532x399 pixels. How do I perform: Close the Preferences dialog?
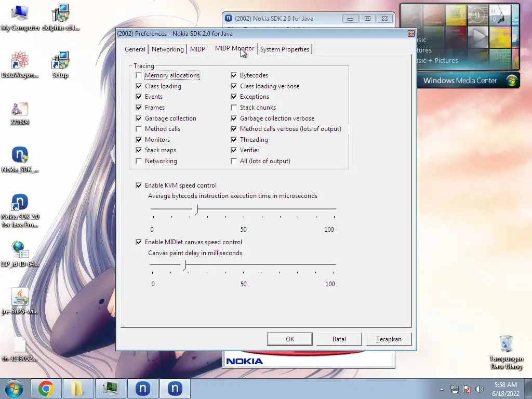(x=411, y=33)
